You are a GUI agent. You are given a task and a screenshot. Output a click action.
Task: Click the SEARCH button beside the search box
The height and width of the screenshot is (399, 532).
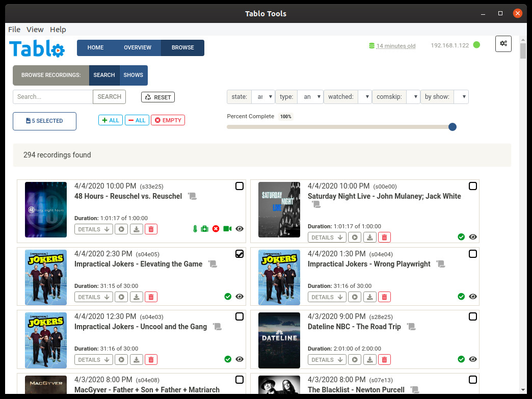(x=109, y=97)
